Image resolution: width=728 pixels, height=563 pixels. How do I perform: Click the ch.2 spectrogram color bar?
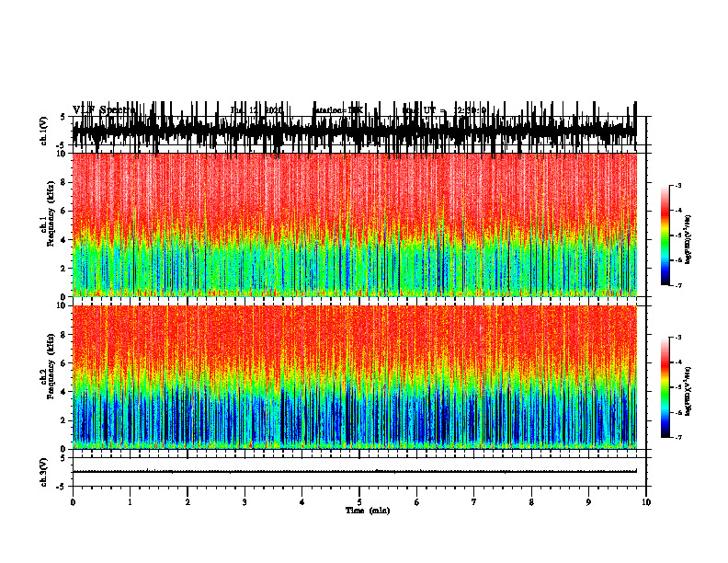pyautogui.click(x=665, y=387)
